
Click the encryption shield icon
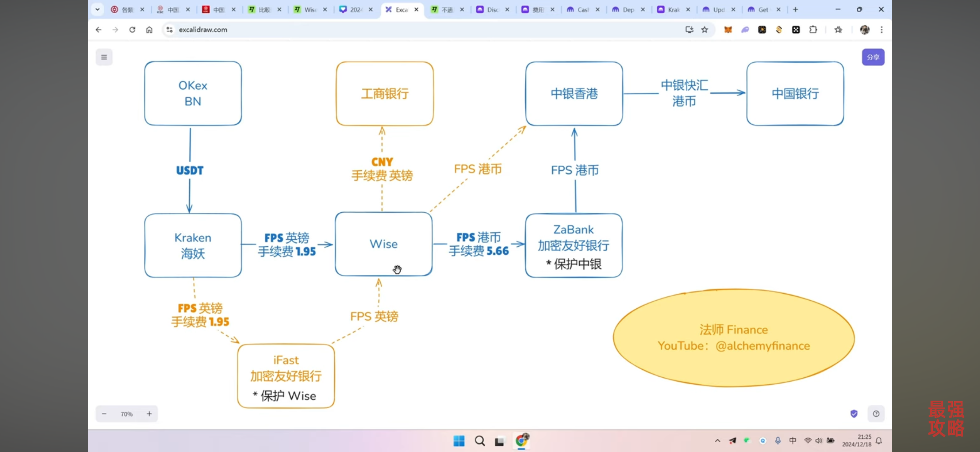tap(854, 413)
